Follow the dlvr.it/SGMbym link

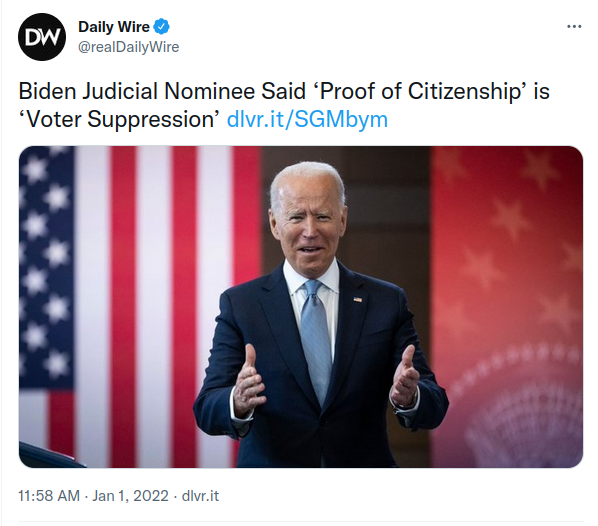click(x=307, y=119)
